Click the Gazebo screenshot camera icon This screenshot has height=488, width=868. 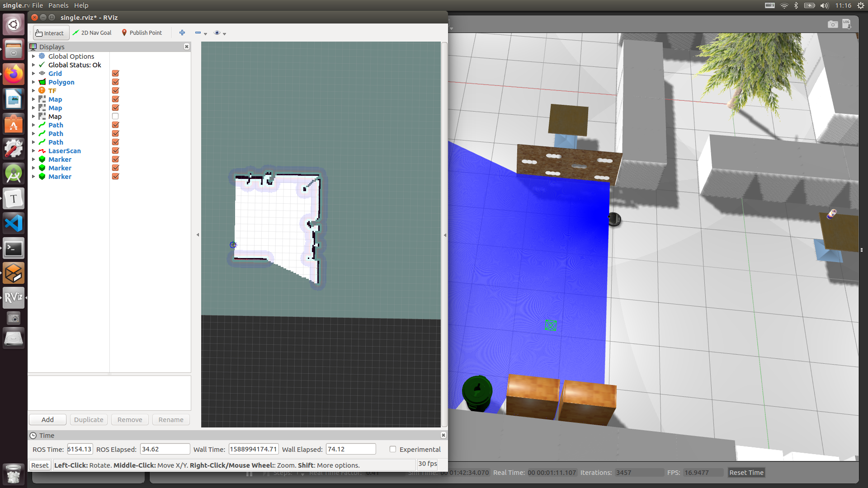coord(832,24)
